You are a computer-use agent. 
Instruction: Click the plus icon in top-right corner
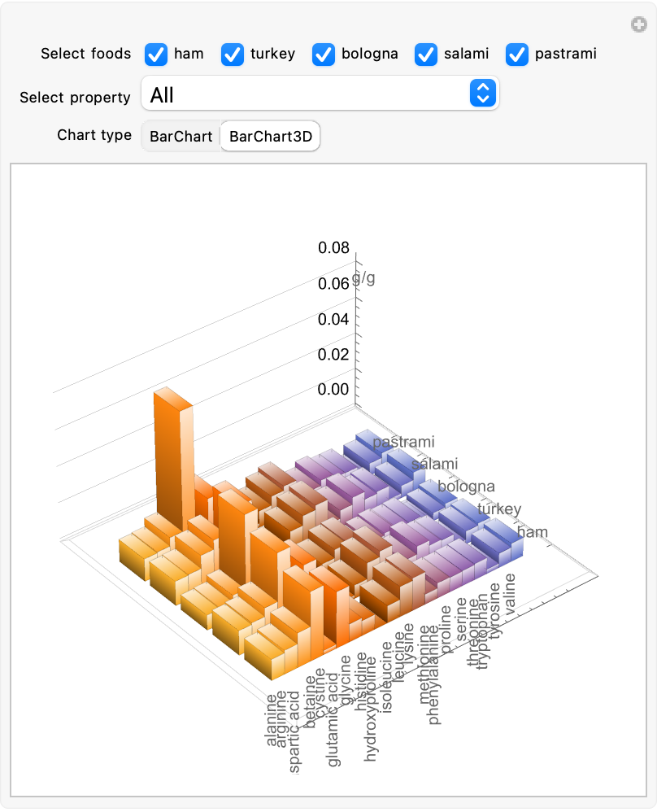(x=639, y=25)
